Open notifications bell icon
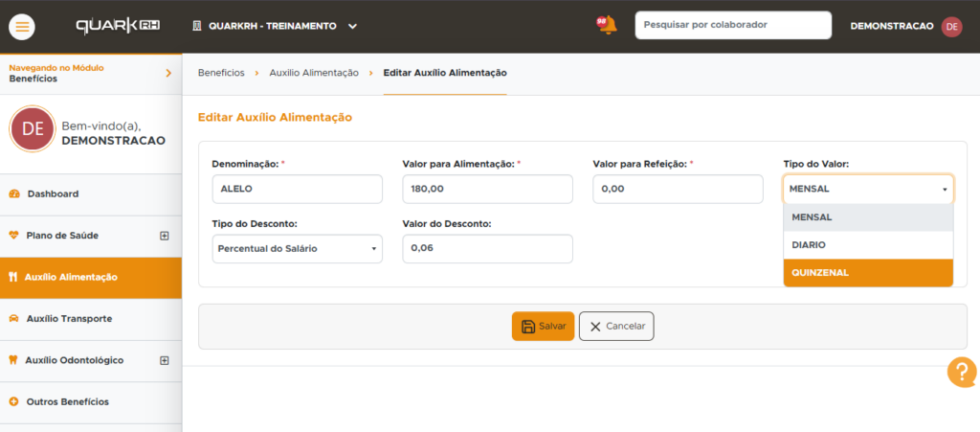The width and height of the screenshot is (980, 432). [606, 25]
